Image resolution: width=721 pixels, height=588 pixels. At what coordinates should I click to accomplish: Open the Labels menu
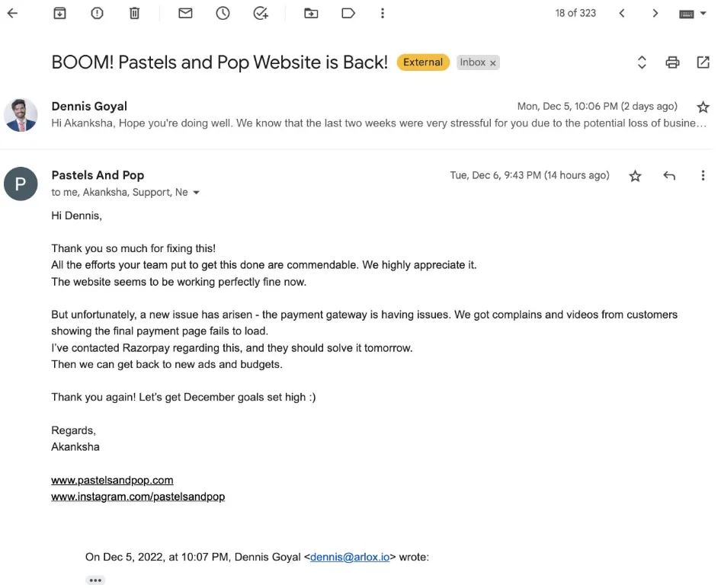(348, 13)
